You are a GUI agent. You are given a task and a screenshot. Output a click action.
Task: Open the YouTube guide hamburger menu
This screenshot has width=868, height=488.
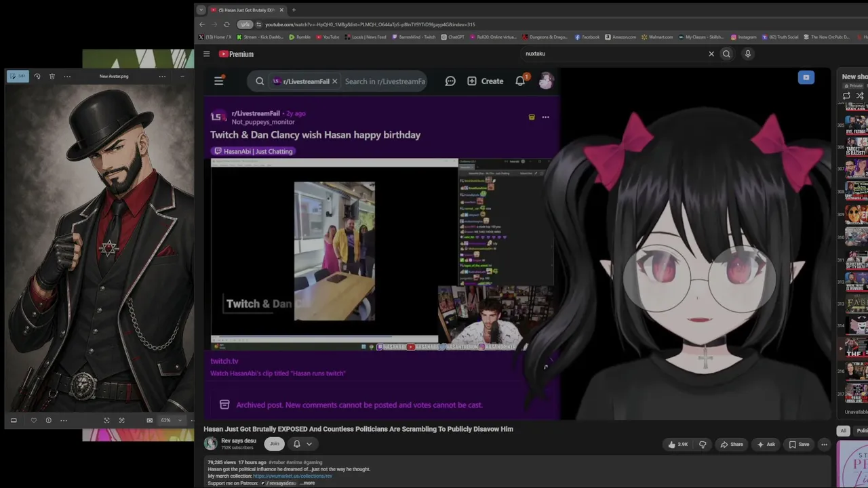click(x=207, y=54)
